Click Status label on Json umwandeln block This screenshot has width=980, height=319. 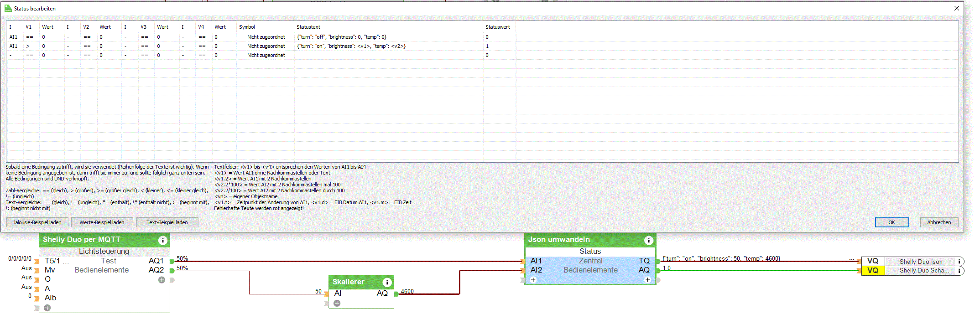[590, 252]
